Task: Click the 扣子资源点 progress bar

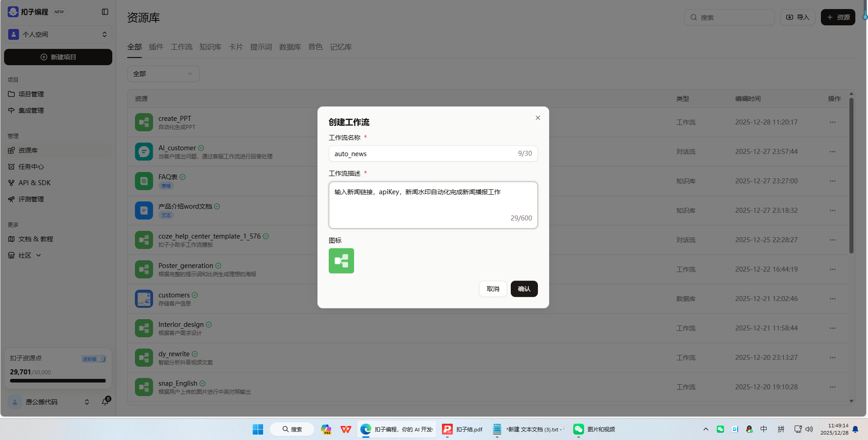Action: [x=57, y=381]
